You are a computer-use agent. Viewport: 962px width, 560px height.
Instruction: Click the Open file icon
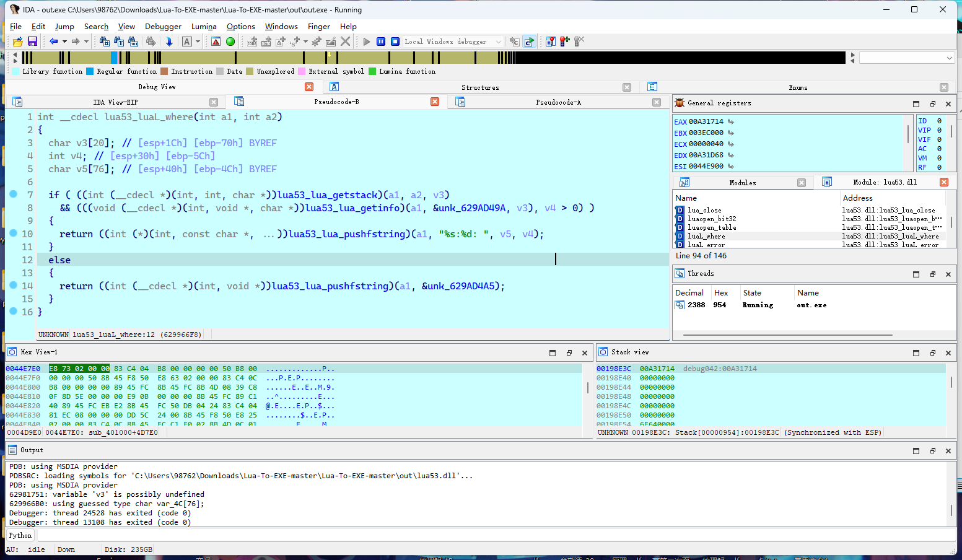point(18,42)
